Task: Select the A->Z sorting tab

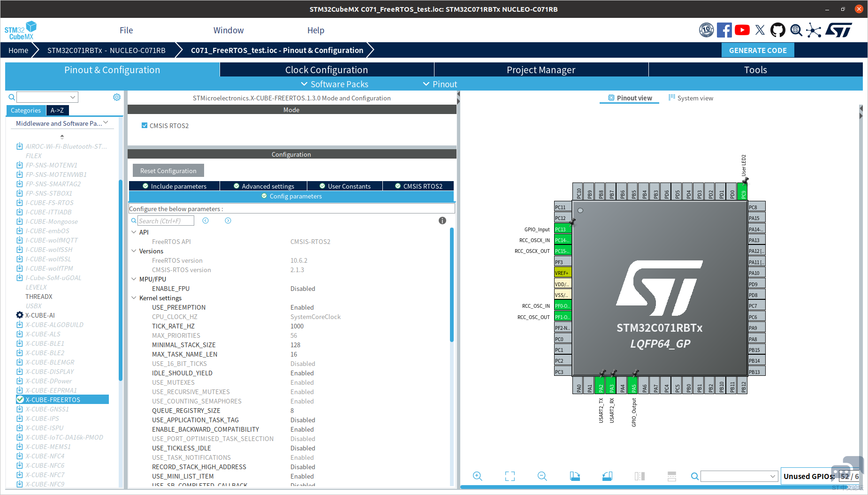Action: coord(57,110)
